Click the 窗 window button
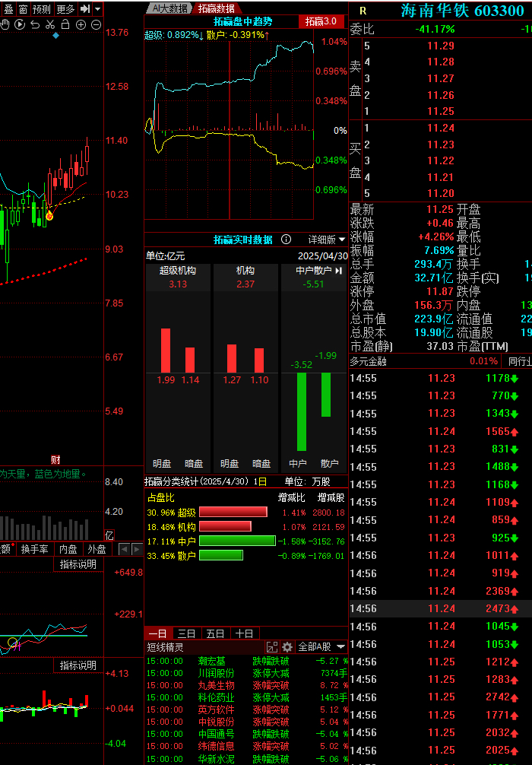Screen dimensions: 532x765 coord(23,9)
